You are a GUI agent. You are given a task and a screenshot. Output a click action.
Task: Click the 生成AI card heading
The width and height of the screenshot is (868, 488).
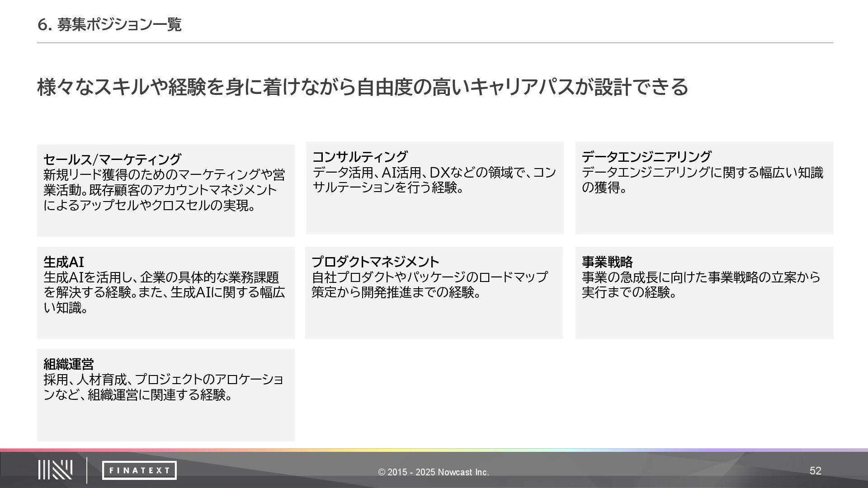click(x=64, y=262)
